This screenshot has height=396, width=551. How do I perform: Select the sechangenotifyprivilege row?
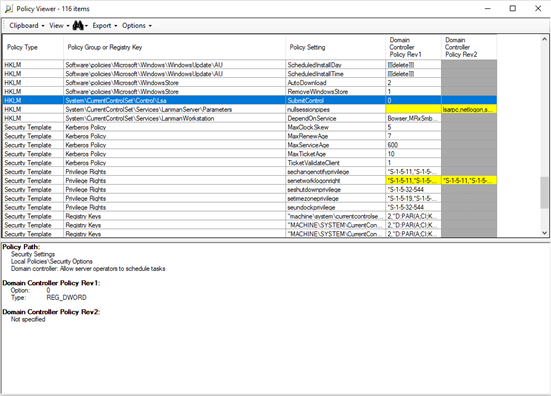(249, 172)
